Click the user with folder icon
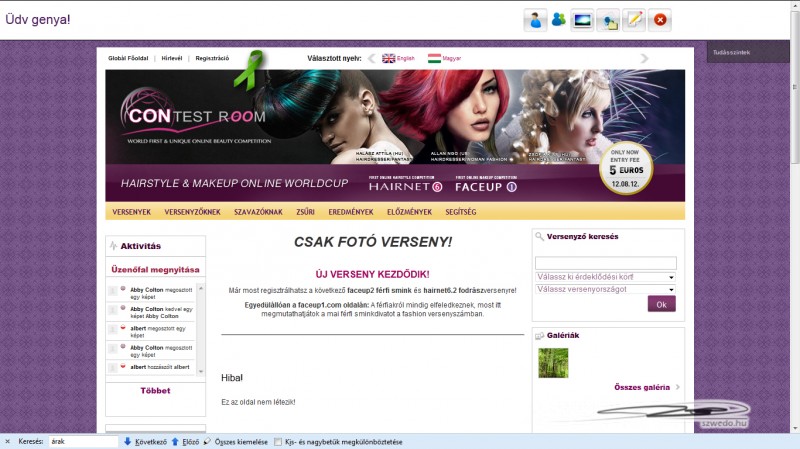Viewport: 800px width, 449px height. 609,20
